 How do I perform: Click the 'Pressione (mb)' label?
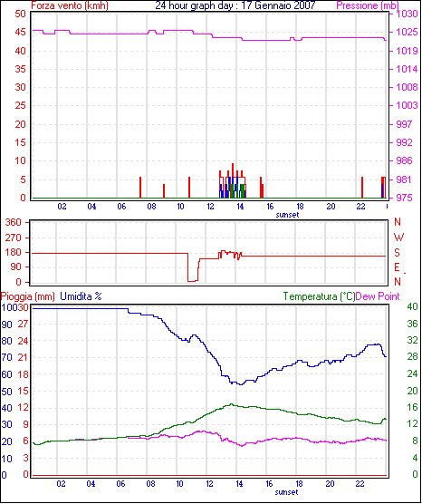368,5
